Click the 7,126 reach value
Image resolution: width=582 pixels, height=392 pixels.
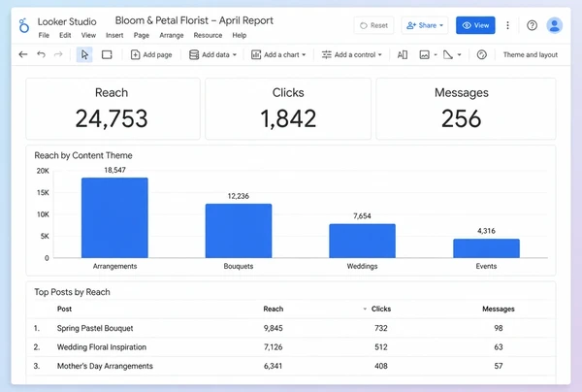(274, 347)
